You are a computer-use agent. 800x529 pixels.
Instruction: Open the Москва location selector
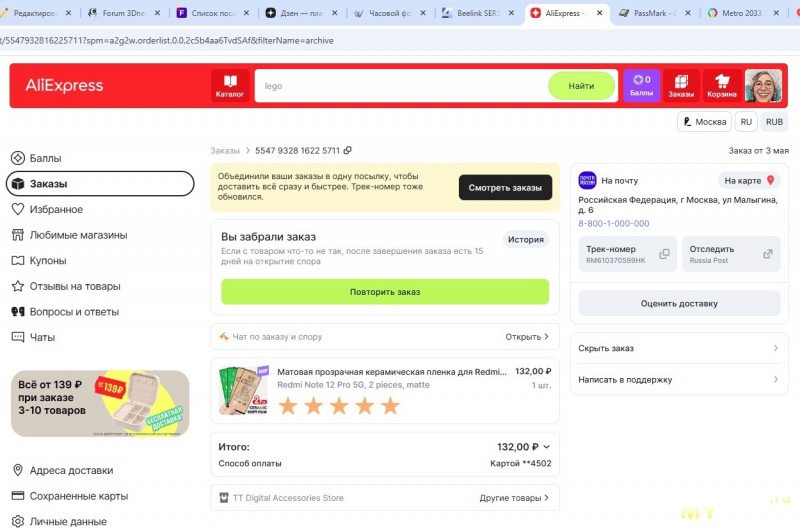[x=705, y=122]
